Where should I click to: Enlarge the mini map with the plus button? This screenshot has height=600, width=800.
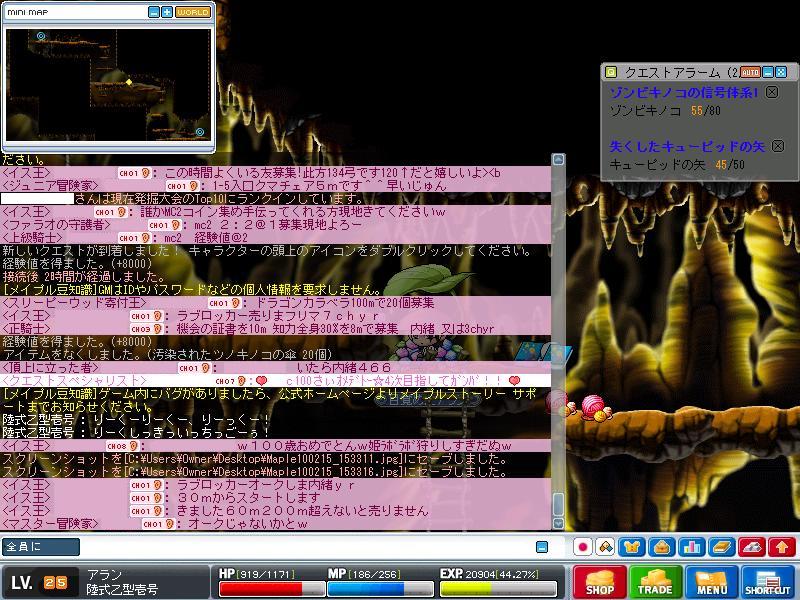coord(167,12)
